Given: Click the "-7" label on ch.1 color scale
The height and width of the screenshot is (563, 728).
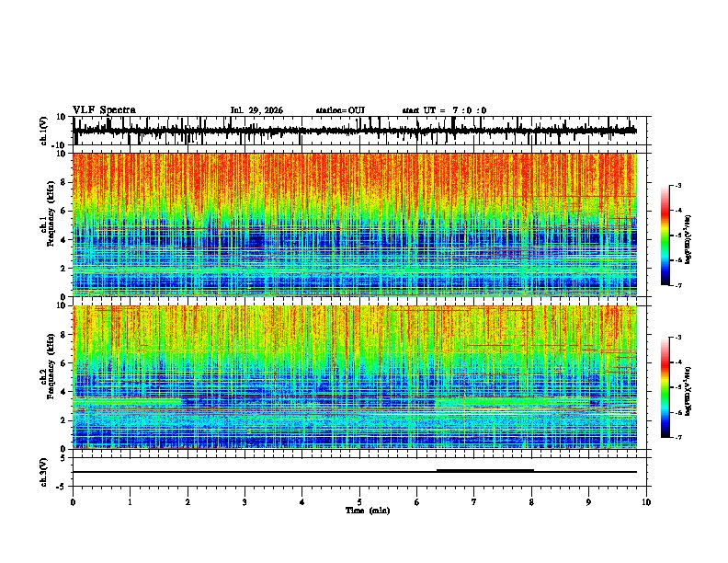Looking at the screenshot, I should point(677,285).
